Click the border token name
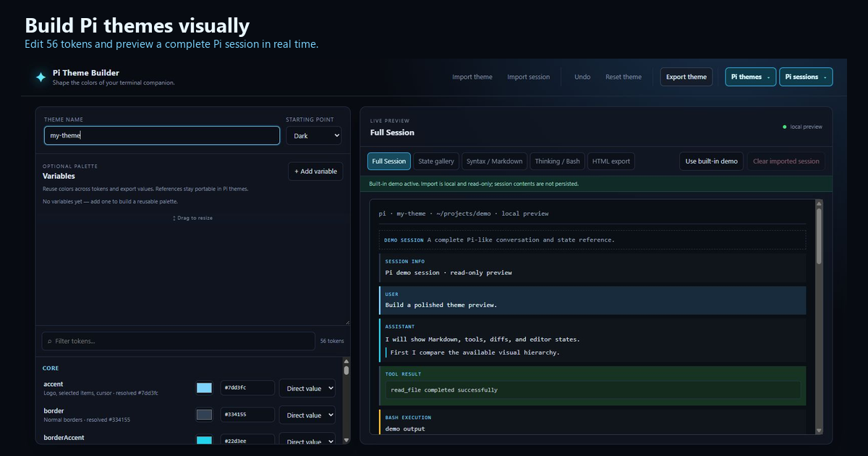 coord(54,411)
